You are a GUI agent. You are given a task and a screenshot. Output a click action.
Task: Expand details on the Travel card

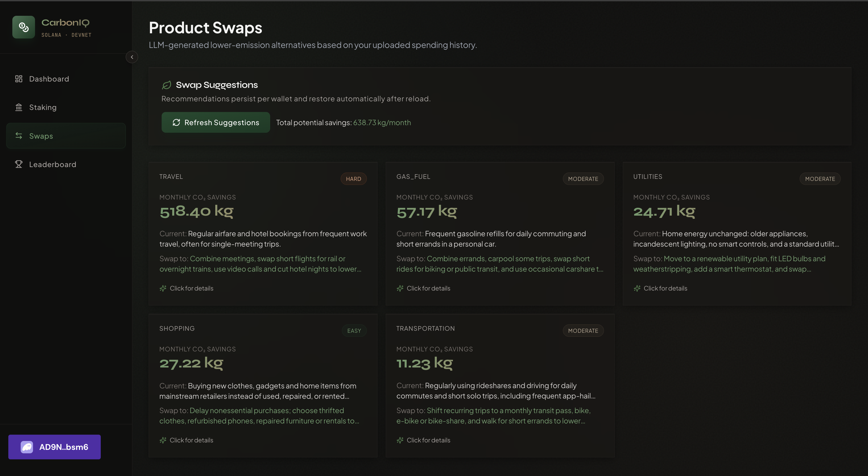[x=191, y=288]
